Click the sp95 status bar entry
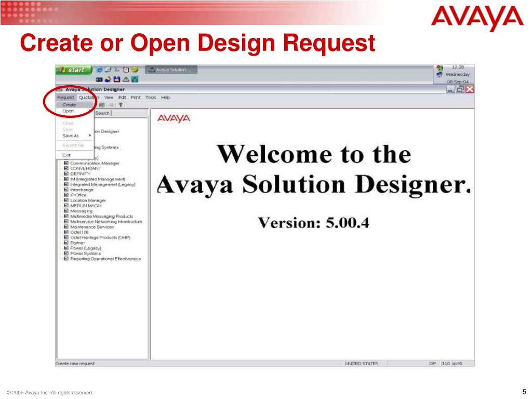The width and height of the screenshot is (532, 399). pos(457,363)
